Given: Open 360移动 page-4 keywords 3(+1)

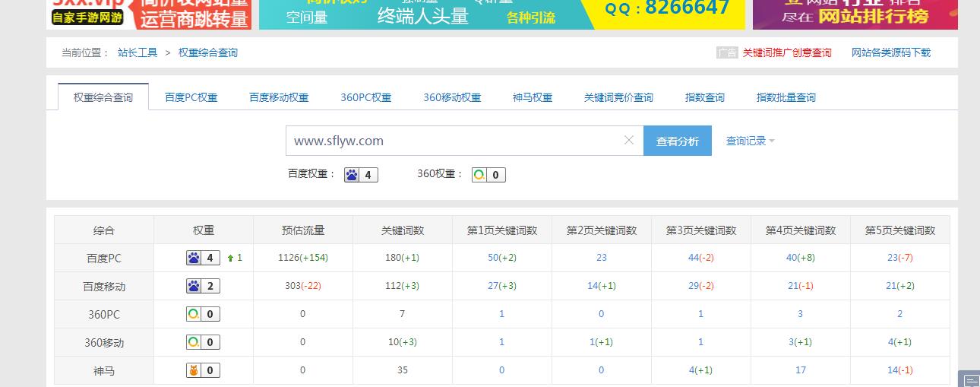Looking at the screenshot, I should (801, 342).
